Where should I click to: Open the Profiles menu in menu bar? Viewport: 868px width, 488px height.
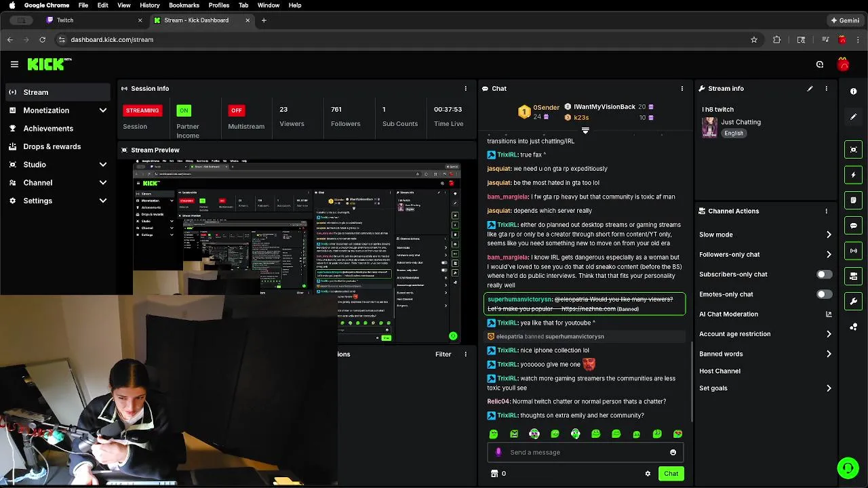219,5
